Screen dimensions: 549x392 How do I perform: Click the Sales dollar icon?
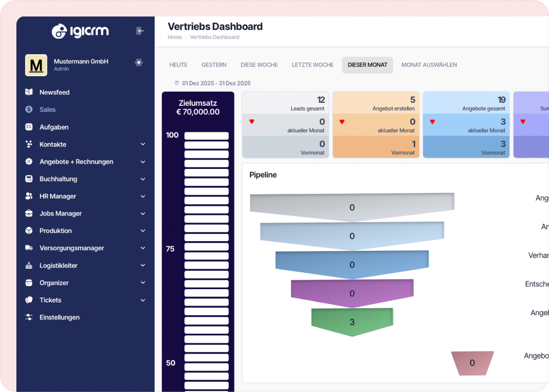pyautogui.click(x=29, y=110)
